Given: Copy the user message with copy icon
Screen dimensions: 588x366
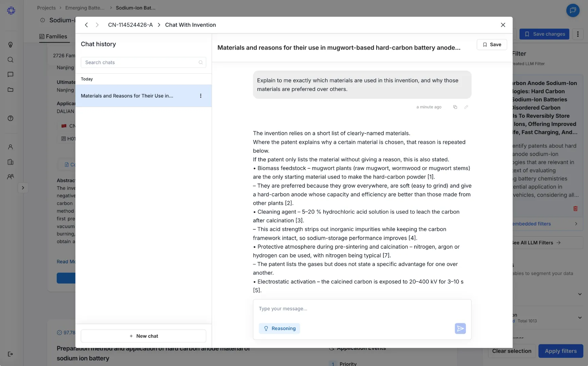Looking at the screenshot, I should [x=455, y=107].
